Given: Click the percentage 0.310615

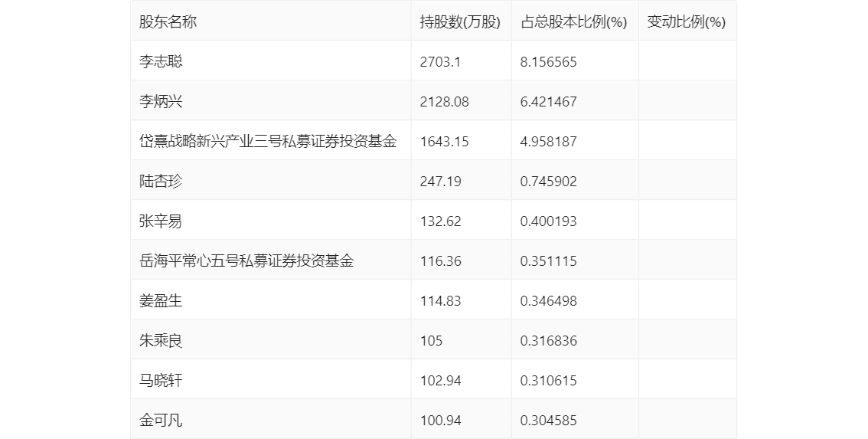Looking at the screenshot, I should click(549, 380).
